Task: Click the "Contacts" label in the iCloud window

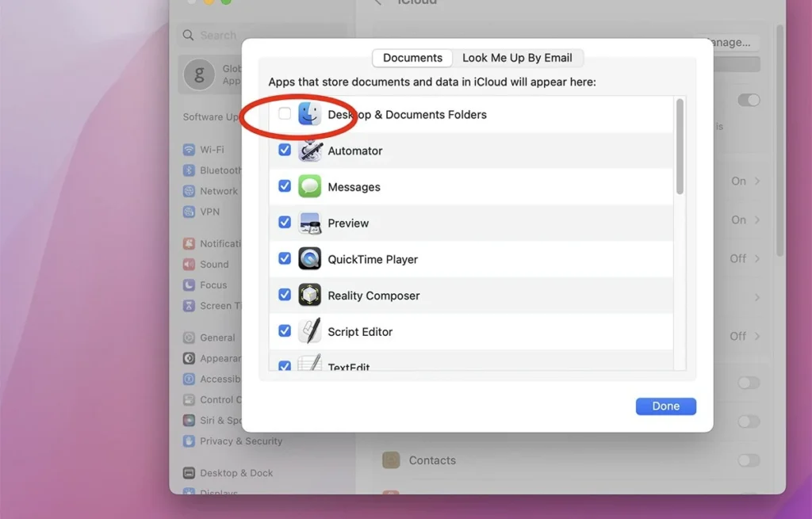Action: click(x=432, y=460)
